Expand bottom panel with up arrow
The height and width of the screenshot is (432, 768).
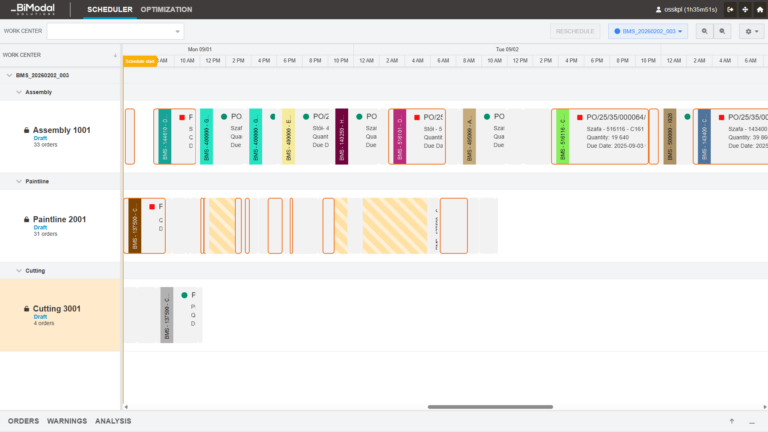(732, 421)
